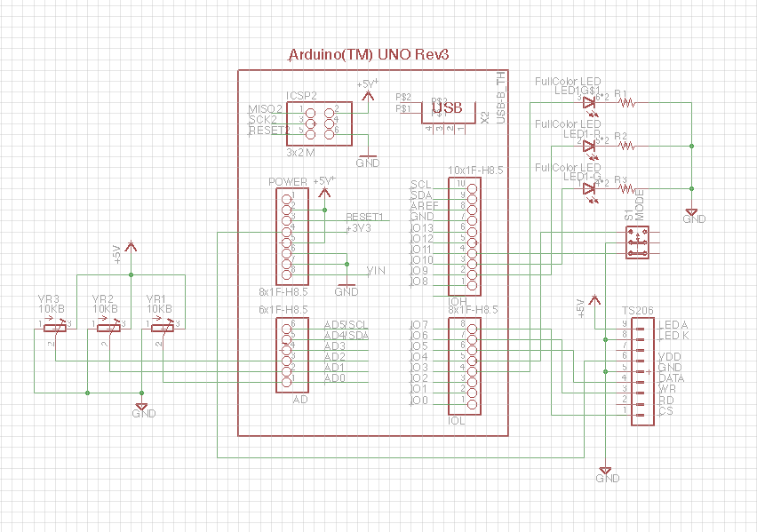Image resolution: width=757 pixels, height=532 pixels.
Task: Select the VR3 potentiometer symbol
Action: 54,328
